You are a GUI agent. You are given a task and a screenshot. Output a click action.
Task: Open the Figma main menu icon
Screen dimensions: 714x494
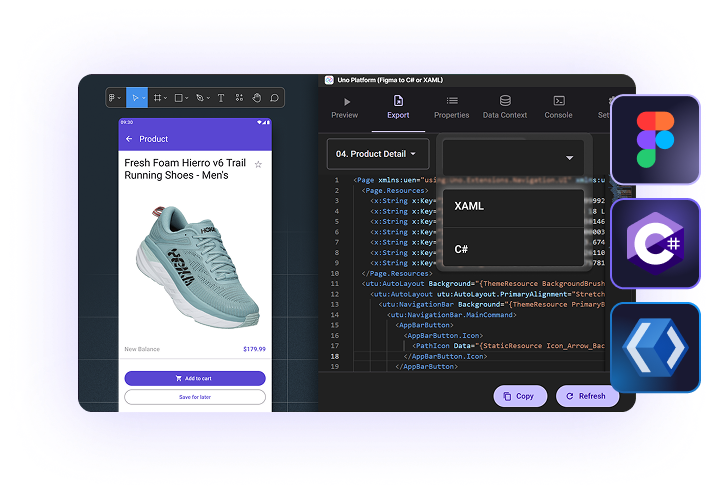(112, 98)
